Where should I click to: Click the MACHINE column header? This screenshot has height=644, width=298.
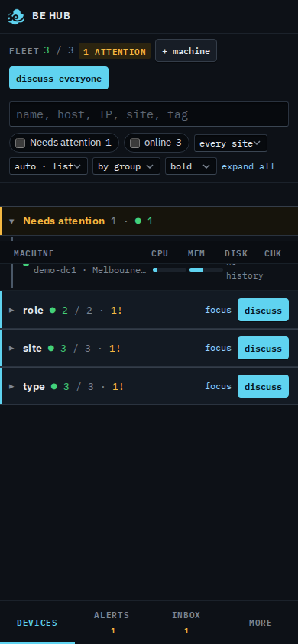34,253
